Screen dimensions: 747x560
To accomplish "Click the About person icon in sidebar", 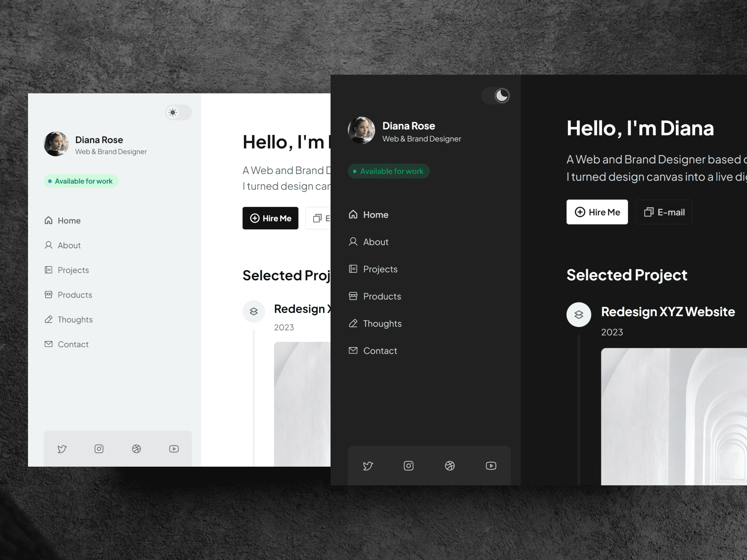I will tap(48, 245).
